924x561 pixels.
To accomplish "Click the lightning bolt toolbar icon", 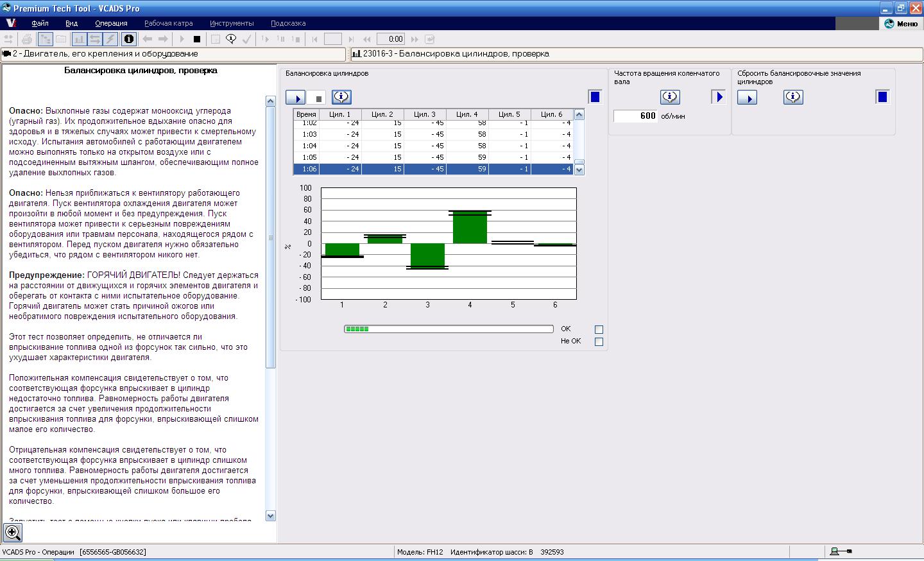I will click(110, 39).
